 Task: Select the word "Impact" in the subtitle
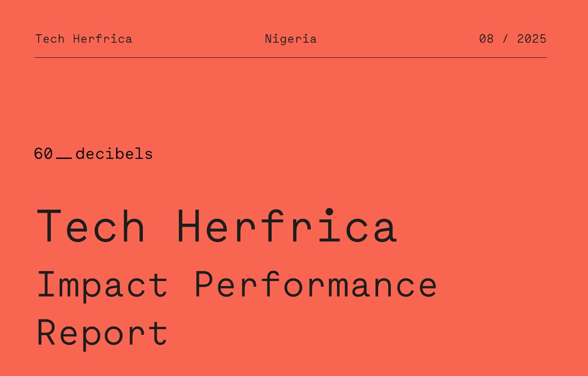[x=103, y=285]
